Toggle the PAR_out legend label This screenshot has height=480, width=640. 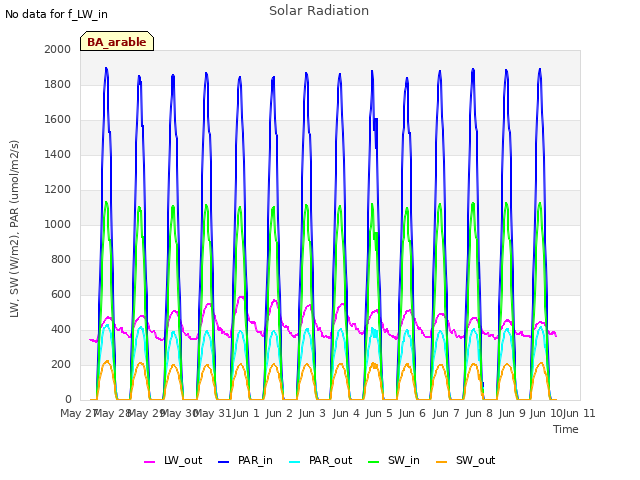tap(330, 460)
